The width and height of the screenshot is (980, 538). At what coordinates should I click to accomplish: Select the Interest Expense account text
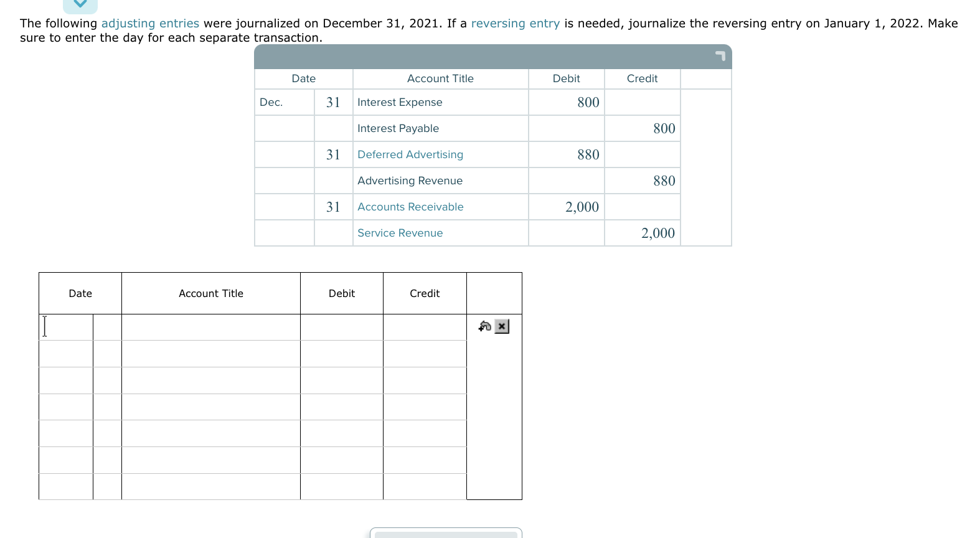(x=400, y=102)
